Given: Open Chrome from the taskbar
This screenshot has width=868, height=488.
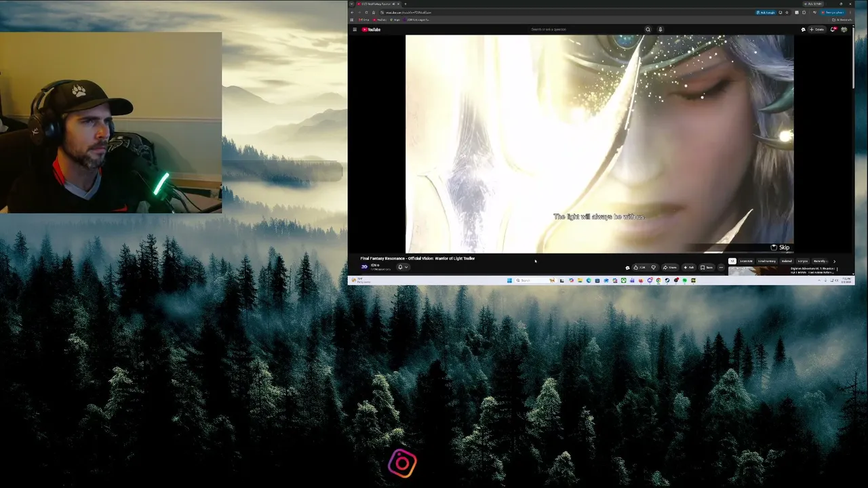Looking at the screenshot, I should click(658, 281).
